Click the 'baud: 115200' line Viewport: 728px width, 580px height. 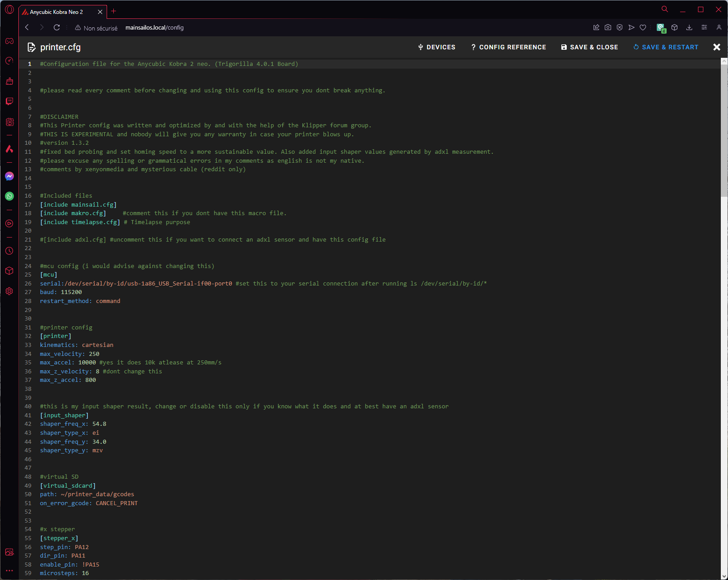[61, 292]
